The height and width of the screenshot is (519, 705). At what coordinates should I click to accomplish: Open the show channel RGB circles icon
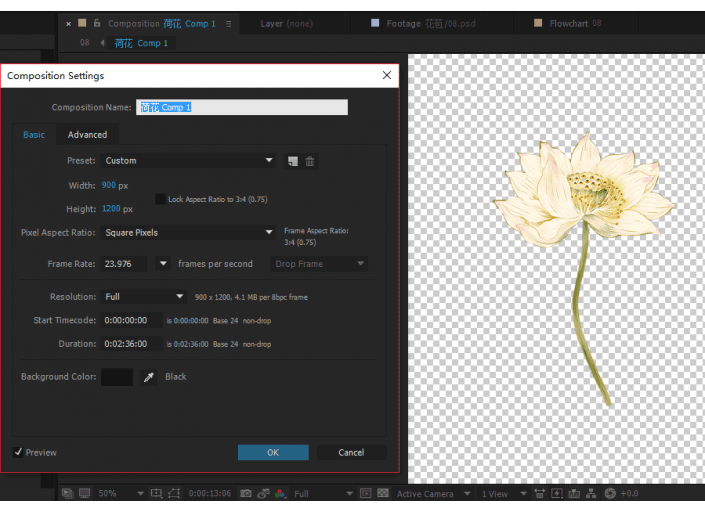pyautogui.click(x=280, y=493)
